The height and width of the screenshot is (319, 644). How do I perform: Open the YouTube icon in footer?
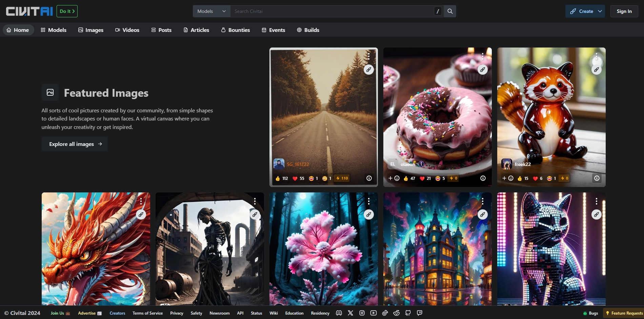(374, 313)
